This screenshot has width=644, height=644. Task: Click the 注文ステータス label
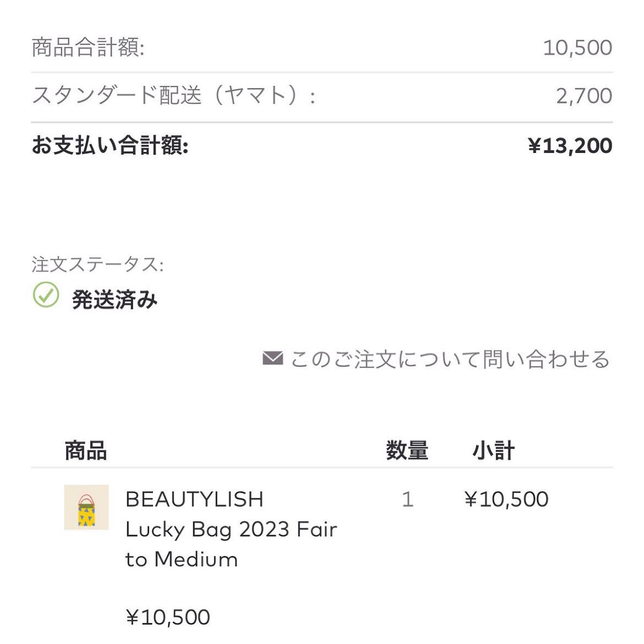click(x=97, y=265)
